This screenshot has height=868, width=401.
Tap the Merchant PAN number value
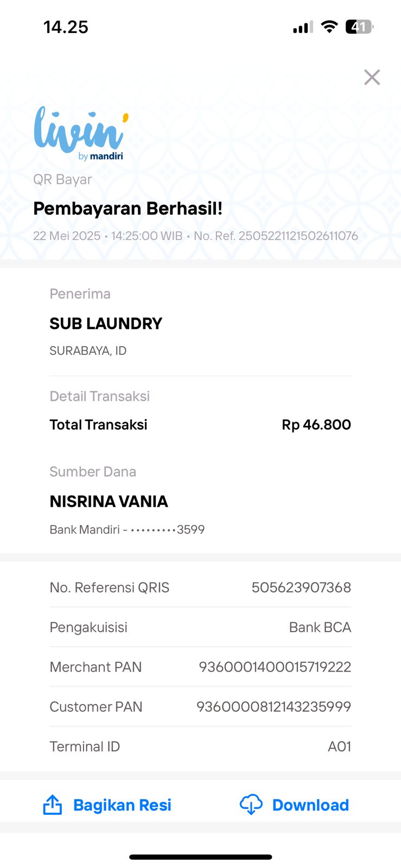pos(275,667)
